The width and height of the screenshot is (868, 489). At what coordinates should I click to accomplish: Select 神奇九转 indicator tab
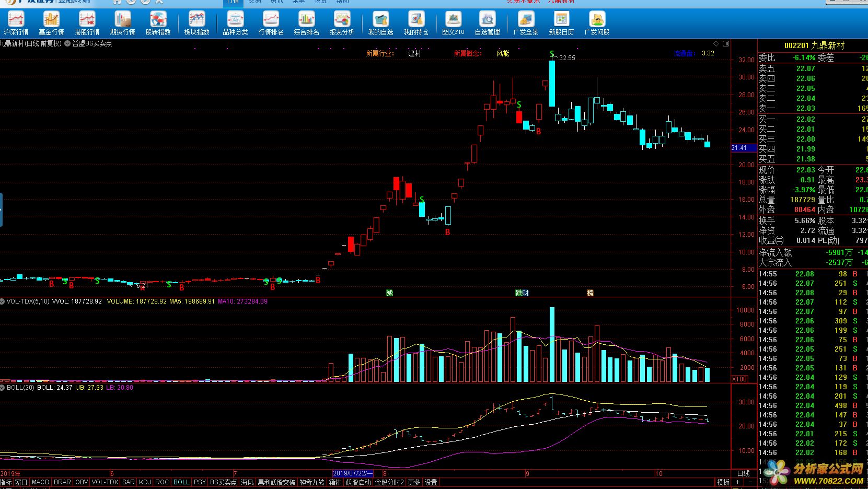312,482
